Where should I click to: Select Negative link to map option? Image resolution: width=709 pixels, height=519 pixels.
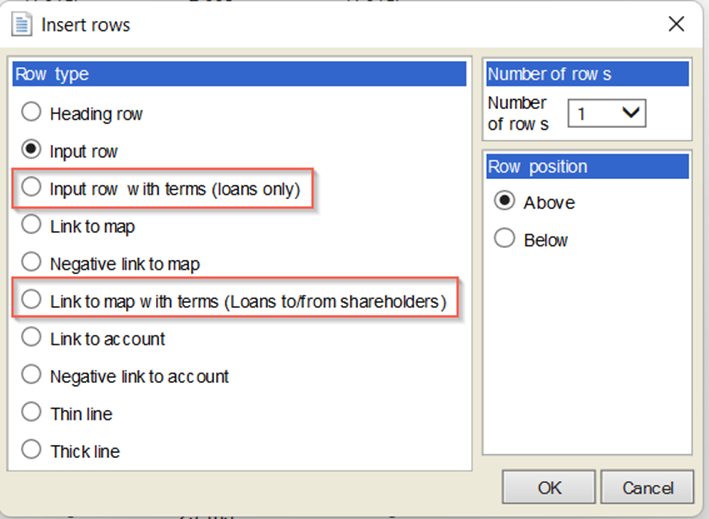click(x=31, y=263)
